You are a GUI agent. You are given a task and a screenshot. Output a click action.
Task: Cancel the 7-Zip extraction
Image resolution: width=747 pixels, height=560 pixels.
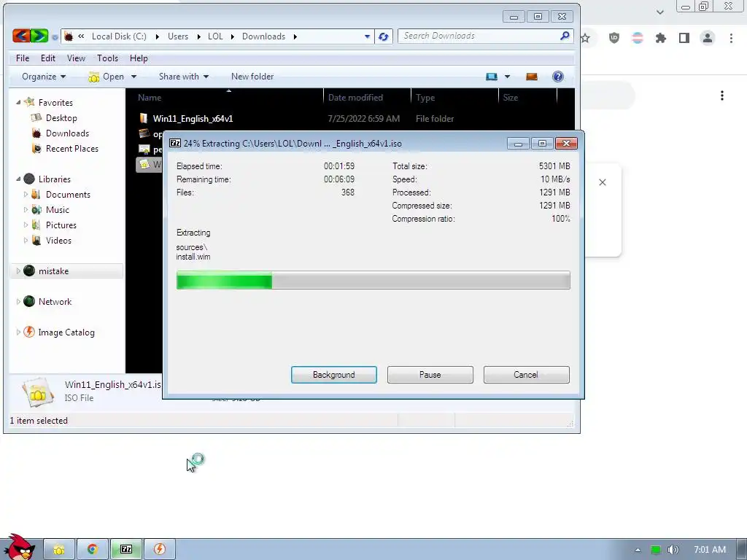pos(527,375)
